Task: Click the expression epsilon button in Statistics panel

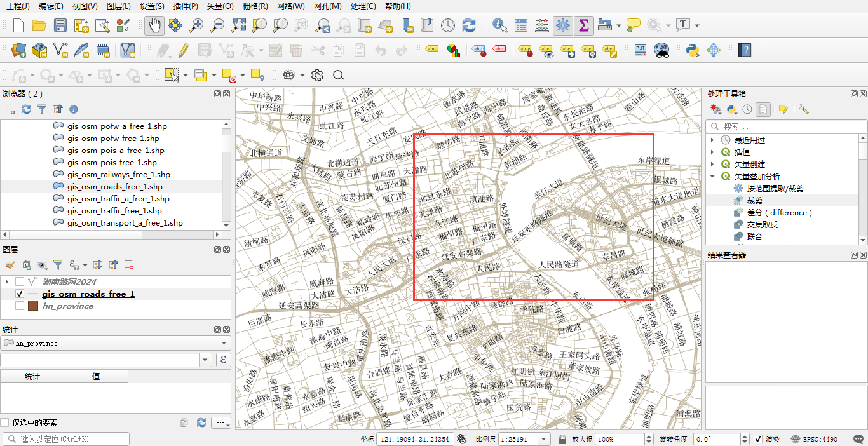Action: 224,360
